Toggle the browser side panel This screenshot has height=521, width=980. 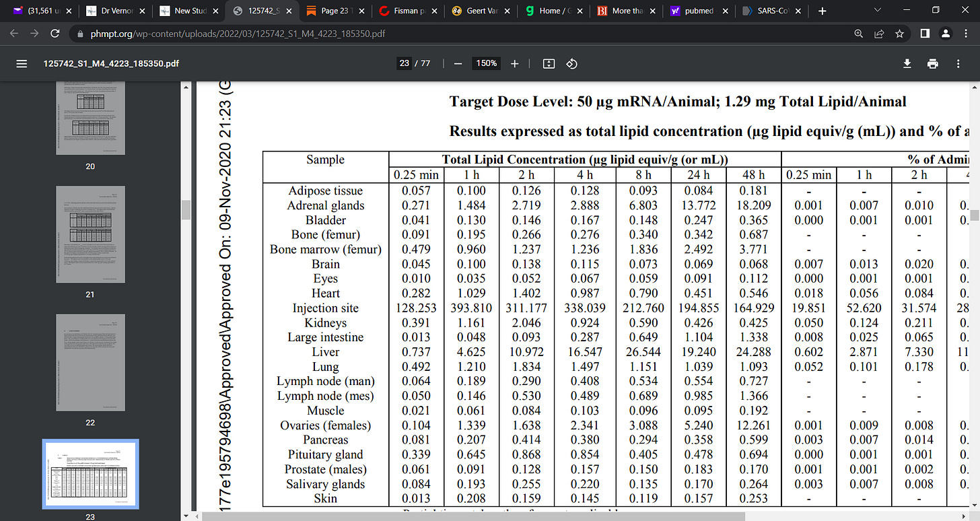pos(925,33)
